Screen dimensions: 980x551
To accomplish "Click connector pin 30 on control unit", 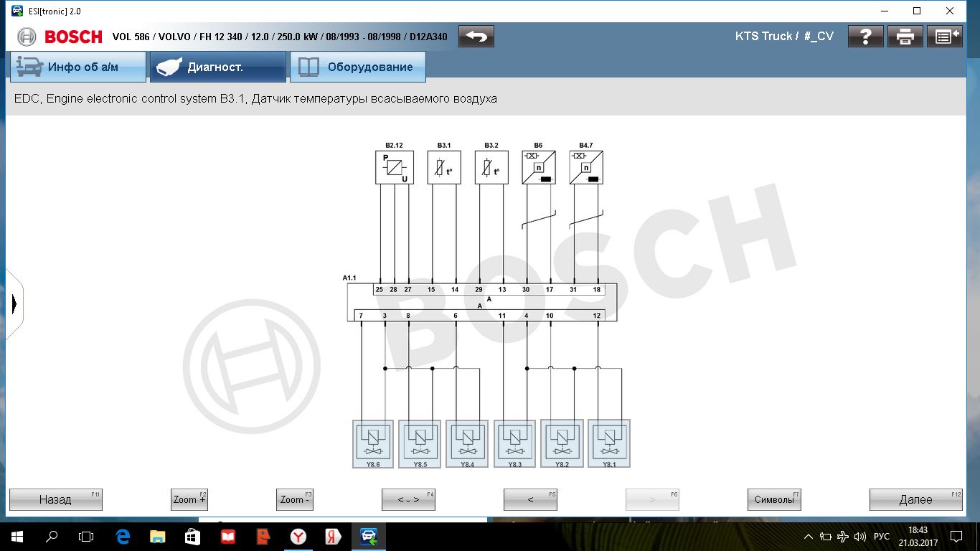I will point(526,290).
